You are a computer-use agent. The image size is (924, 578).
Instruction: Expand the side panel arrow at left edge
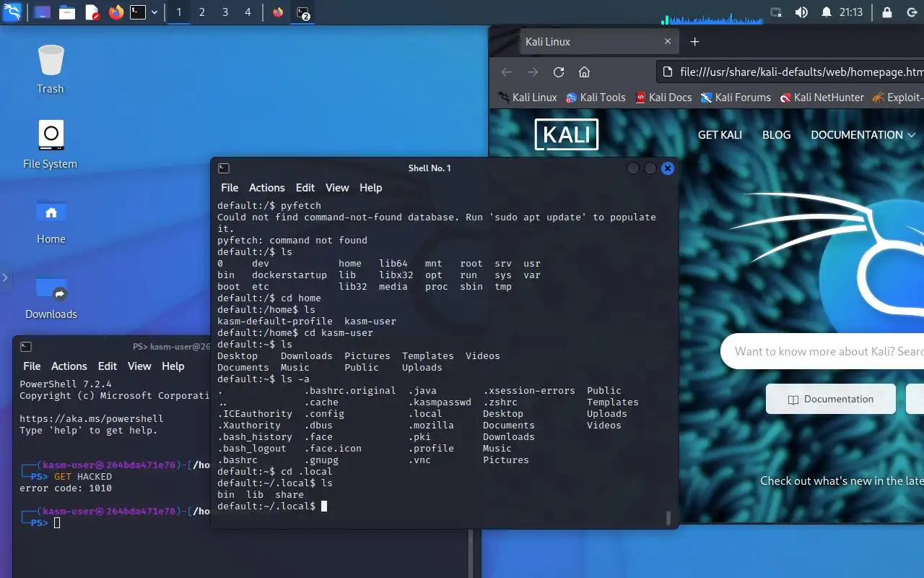click(x=5, y=277)
